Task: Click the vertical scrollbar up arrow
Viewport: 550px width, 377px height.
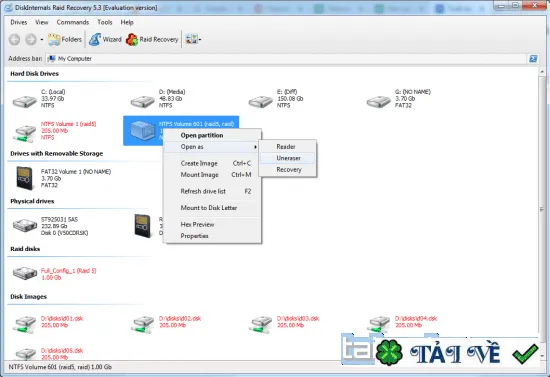Action: coord(542,72)
